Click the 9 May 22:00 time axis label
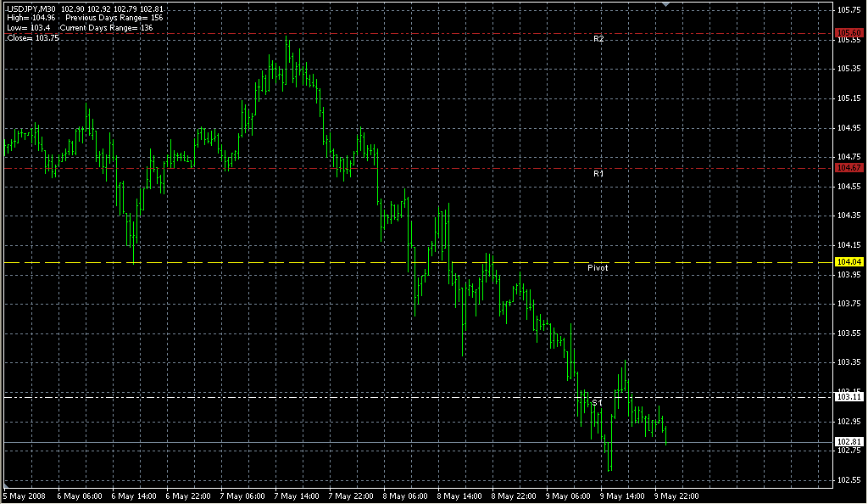868x504 pixels. tap(677, 496)
